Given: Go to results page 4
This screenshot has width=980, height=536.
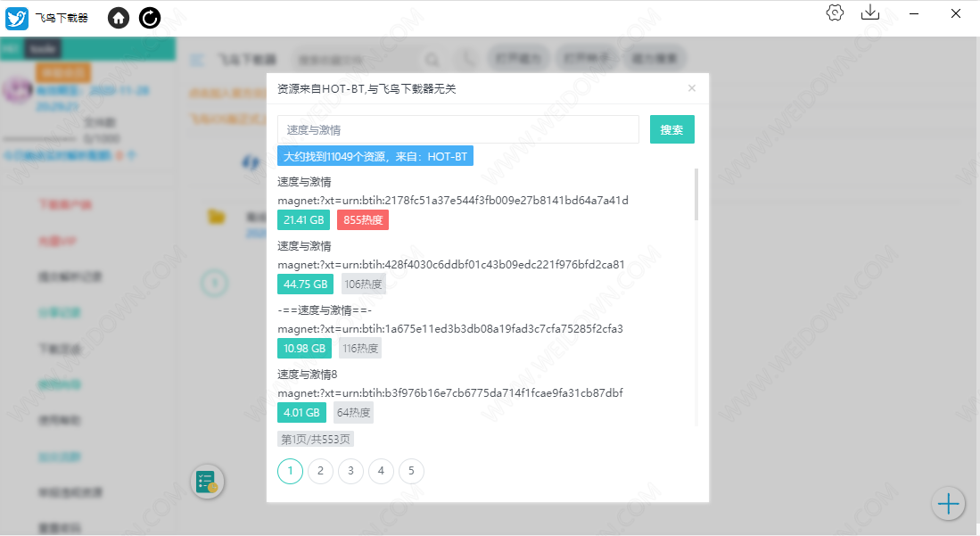Looking at the screenshot, I should 381,471.
